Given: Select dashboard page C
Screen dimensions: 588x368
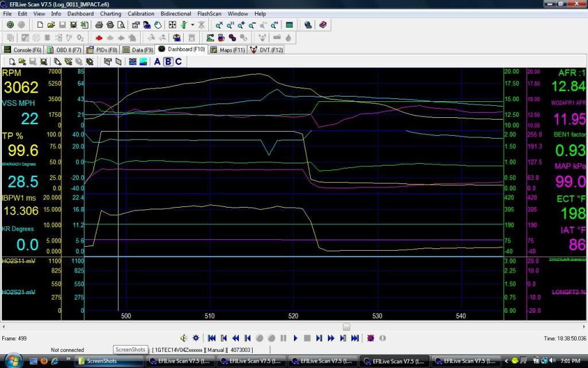Looking at the screenshot, I should (x=179, y=62).
